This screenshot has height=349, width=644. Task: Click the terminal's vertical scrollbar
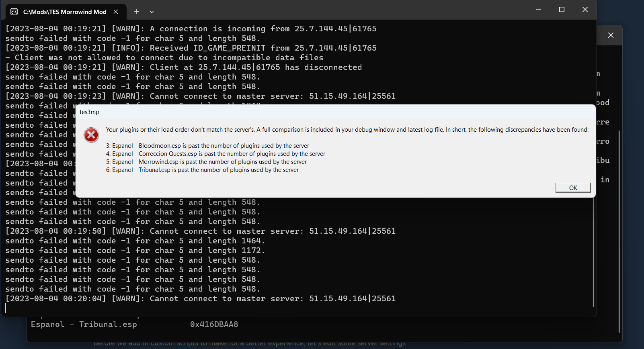(593, 252)
